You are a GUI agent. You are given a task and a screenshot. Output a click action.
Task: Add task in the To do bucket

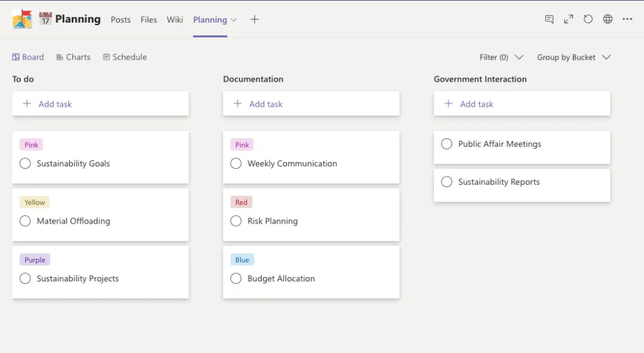(x=101, y=104)
